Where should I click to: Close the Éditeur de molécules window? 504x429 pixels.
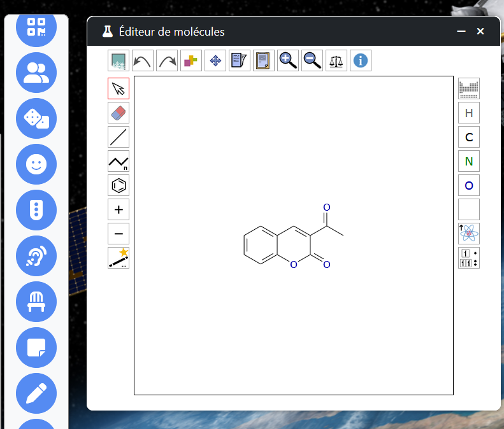pos(480,31)
